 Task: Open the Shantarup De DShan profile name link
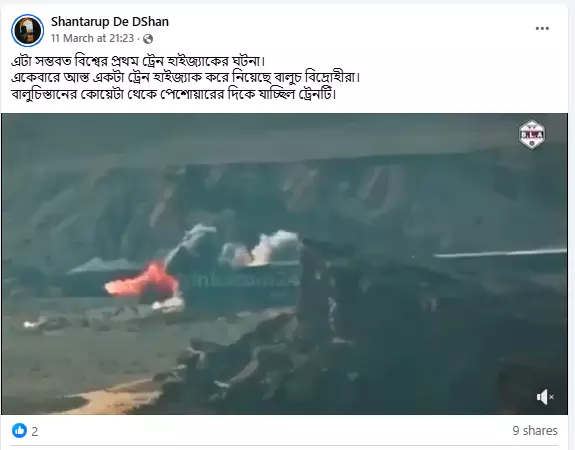110,22
